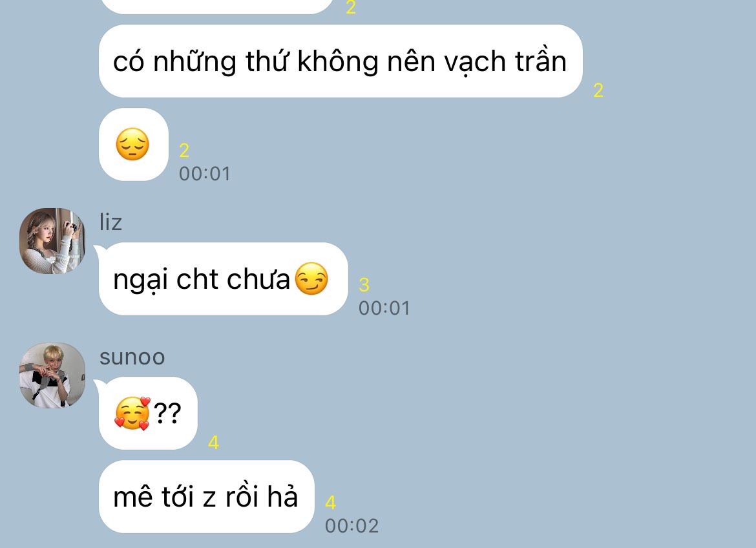Tap the sender name liz
The height and width of the screenshot is (548, 756).
point(110,222)
